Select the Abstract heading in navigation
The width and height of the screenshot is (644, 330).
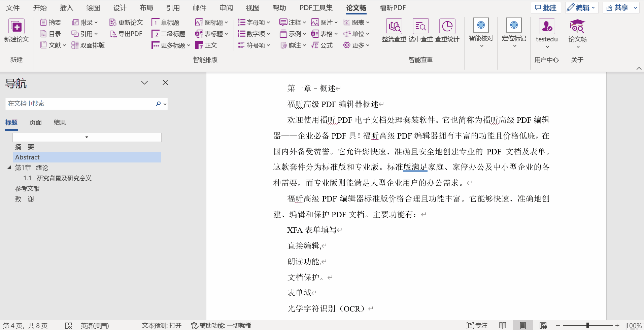[87, 157]
